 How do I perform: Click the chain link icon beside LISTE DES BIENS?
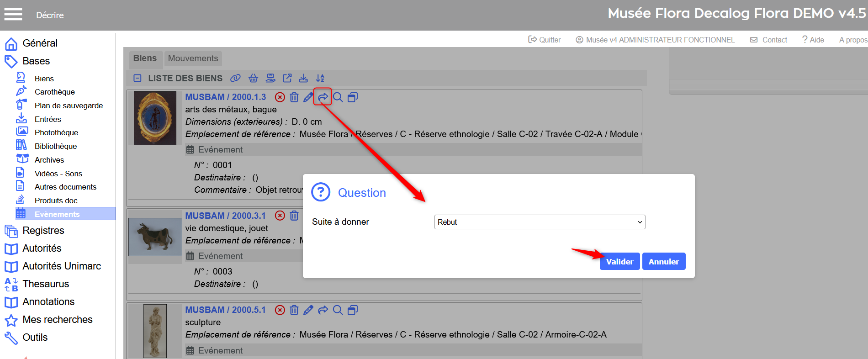coord(235,78)
